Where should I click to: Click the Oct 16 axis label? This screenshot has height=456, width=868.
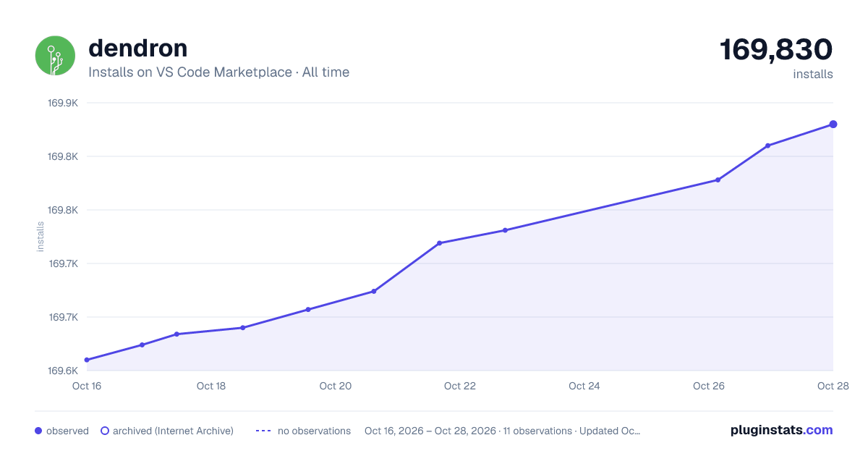pyautogui.click(x=87, y=386)
